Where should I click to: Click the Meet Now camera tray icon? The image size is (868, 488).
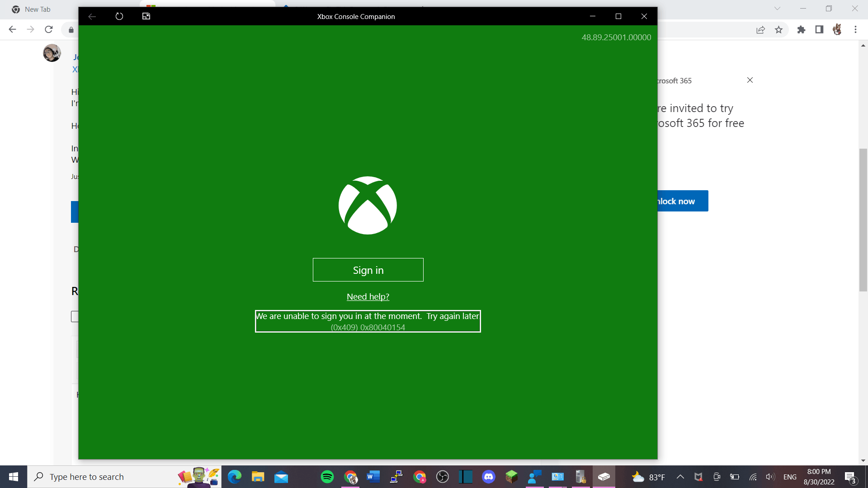(x=717, y=477)
